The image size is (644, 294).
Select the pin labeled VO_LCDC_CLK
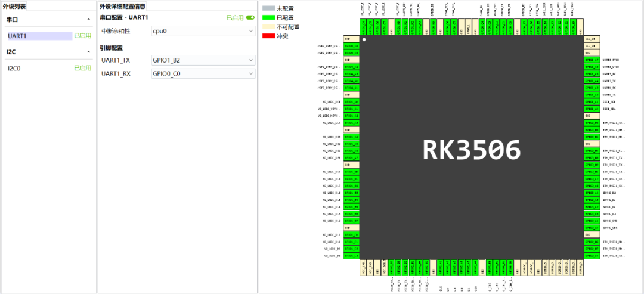coord(351,123)
